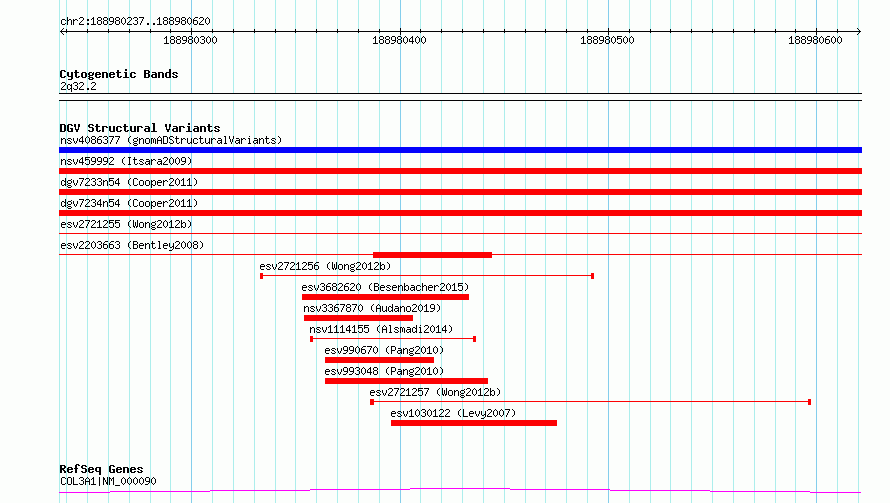The height and width of the screenshot is (503, 890).
Task: Click the left arrow of the ruler
Action: [x=62, y=31]
